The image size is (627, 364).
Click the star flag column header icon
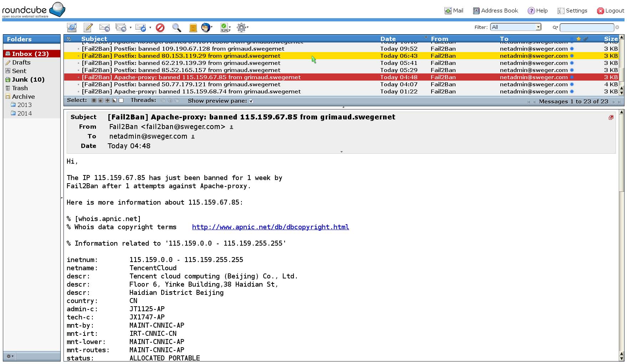(578, 39)
